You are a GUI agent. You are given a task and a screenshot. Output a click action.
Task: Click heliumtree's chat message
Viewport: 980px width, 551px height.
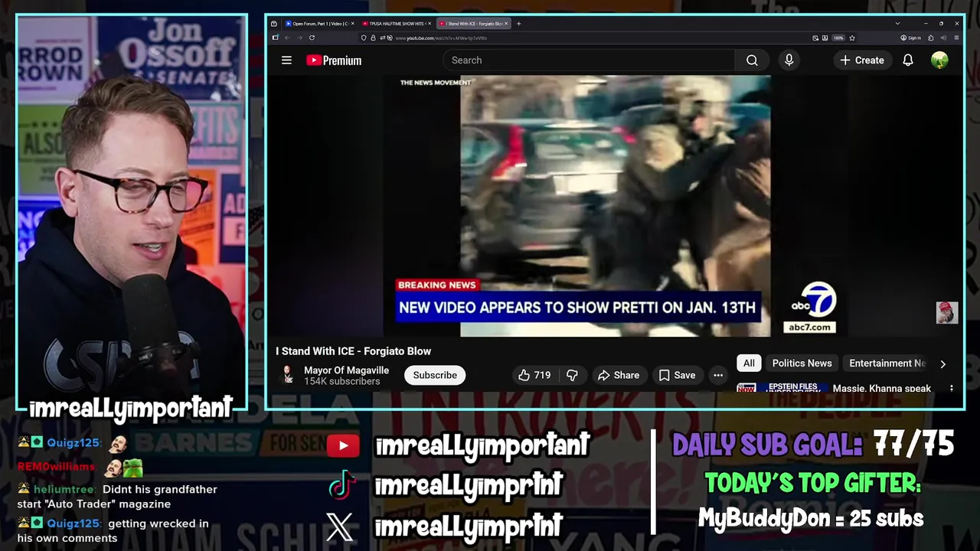(x=117, y=497)
